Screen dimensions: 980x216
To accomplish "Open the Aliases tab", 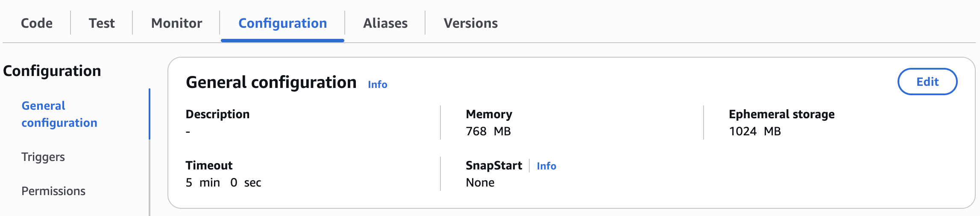I will pyautogui.click(x=385, y=23).
